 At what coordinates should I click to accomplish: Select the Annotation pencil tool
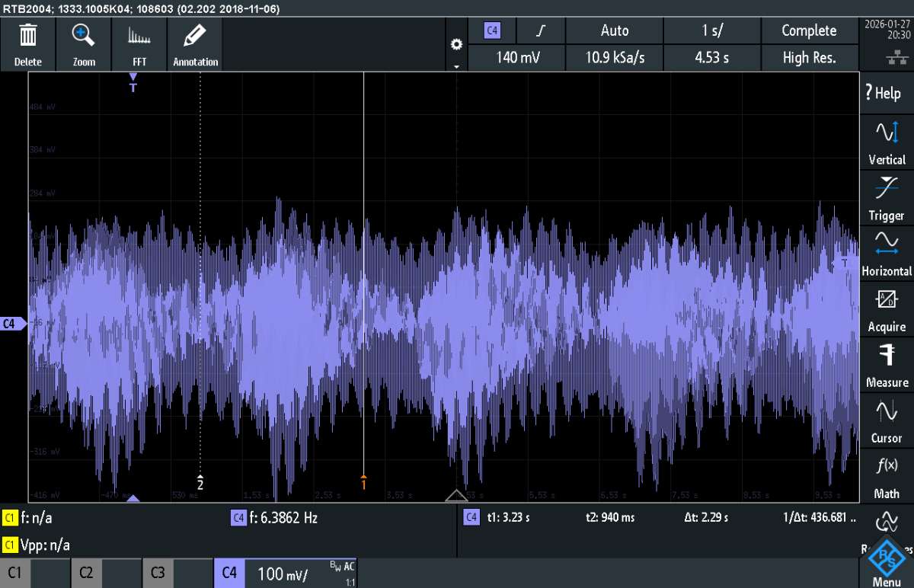[195, 44]
